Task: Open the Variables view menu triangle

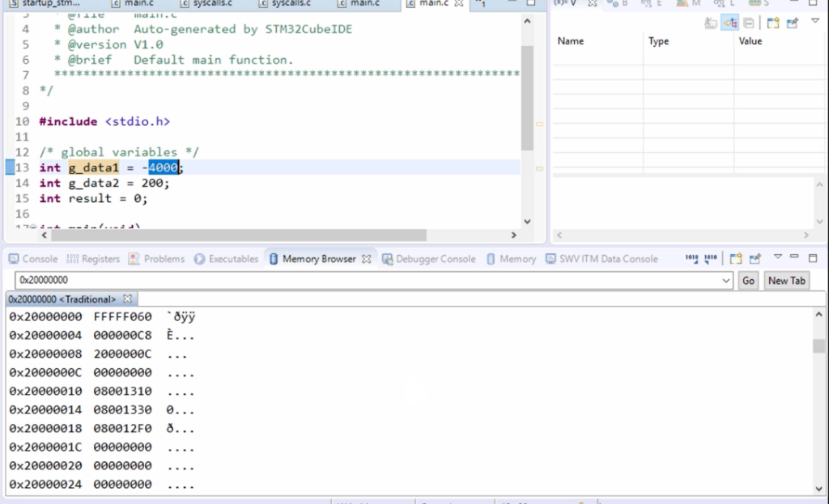Action: [815, 21]
